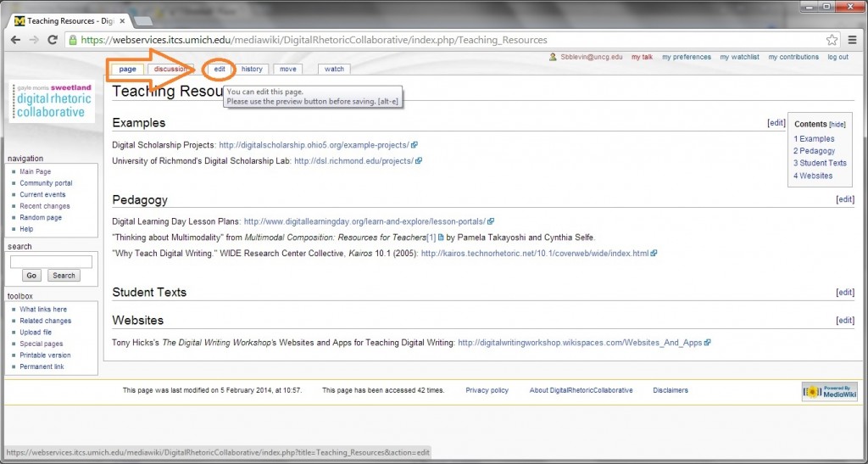Open About DigitalRhetoricCollaborative footer link

581,390
